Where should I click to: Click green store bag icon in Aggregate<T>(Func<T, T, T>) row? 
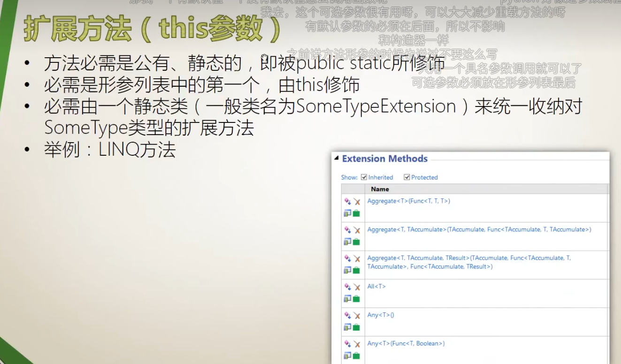pos(356,213)
